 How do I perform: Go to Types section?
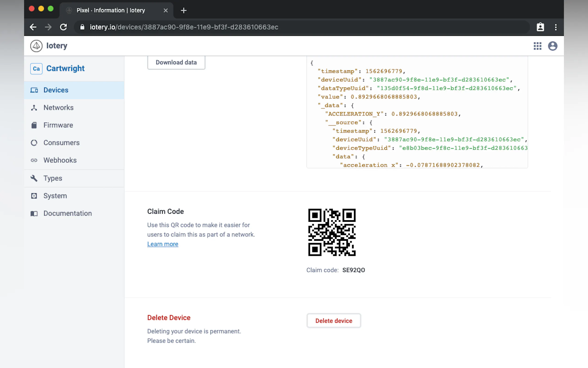point(74,178)
